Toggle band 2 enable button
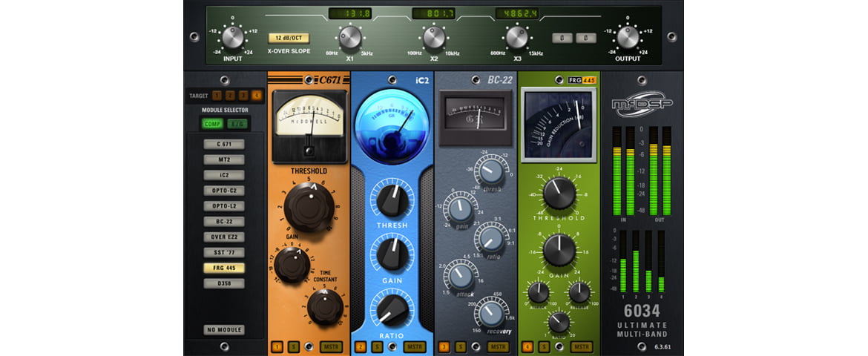The height and width of the screenshot is (356, 868). click(x=360, y=347)
